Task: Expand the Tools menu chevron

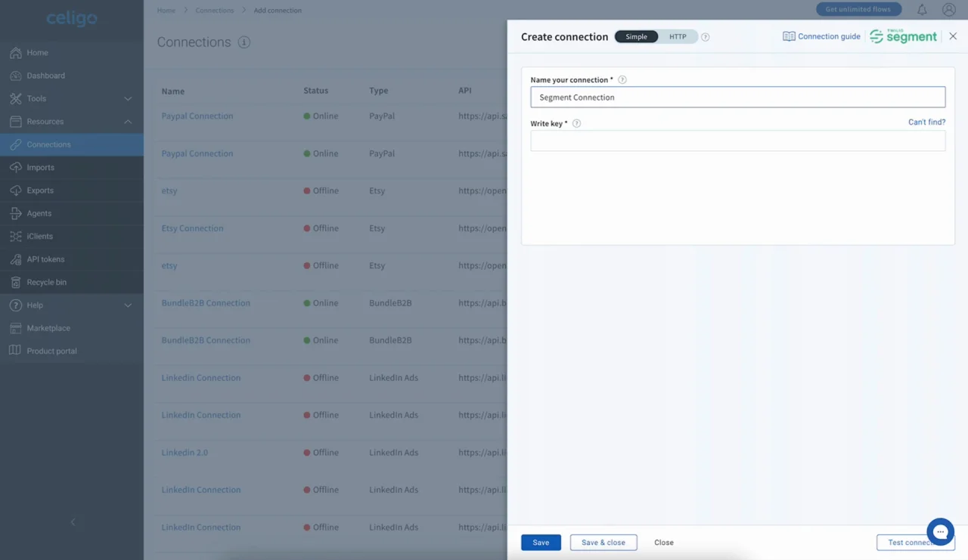Action: pos(128,99)
